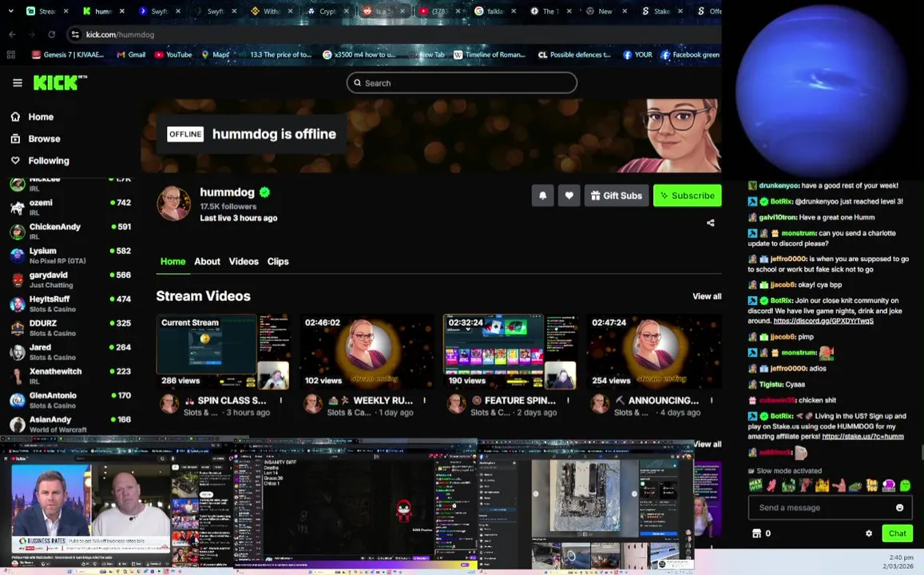Open options menu for FEATURE SPIN video

[568, 401]
